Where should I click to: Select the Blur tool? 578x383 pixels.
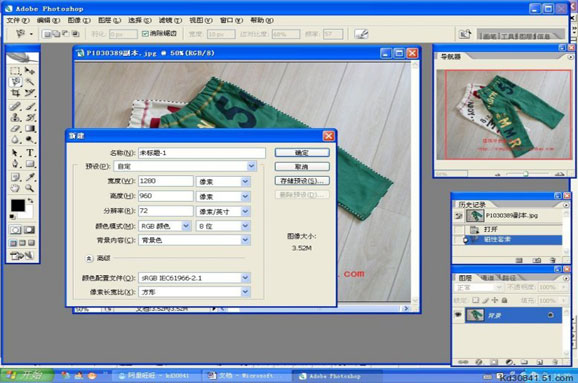point(15,140)
